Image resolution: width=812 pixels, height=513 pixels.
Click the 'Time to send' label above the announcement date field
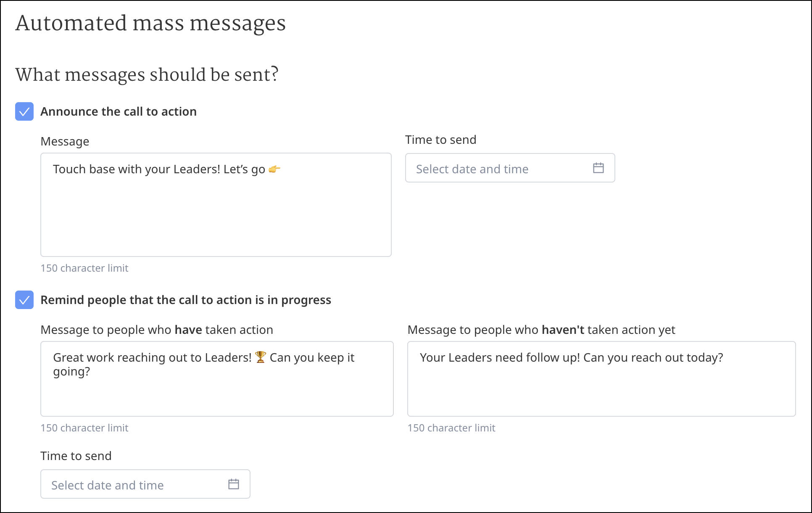440,140
